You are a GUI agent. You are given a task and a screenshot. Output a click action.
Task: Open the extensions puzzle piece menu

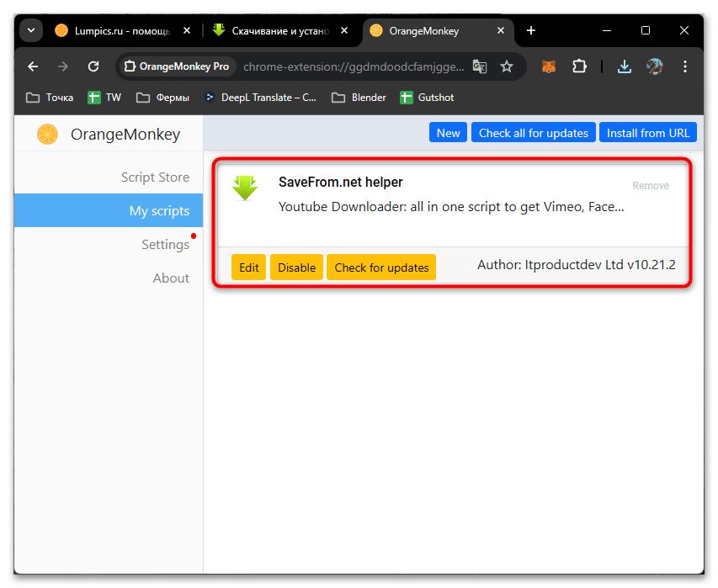tap(579, 66)
